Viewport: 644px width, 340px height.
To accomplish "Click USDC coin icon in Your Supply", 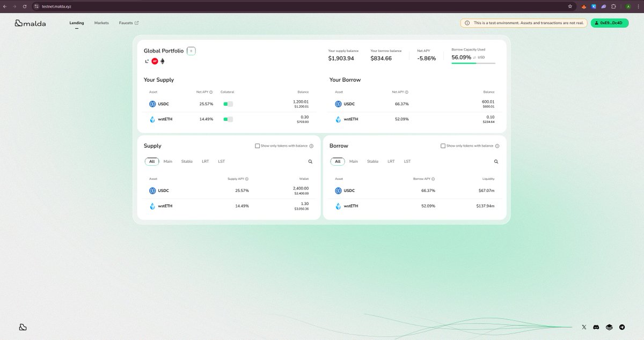I will tap(152, 104).
